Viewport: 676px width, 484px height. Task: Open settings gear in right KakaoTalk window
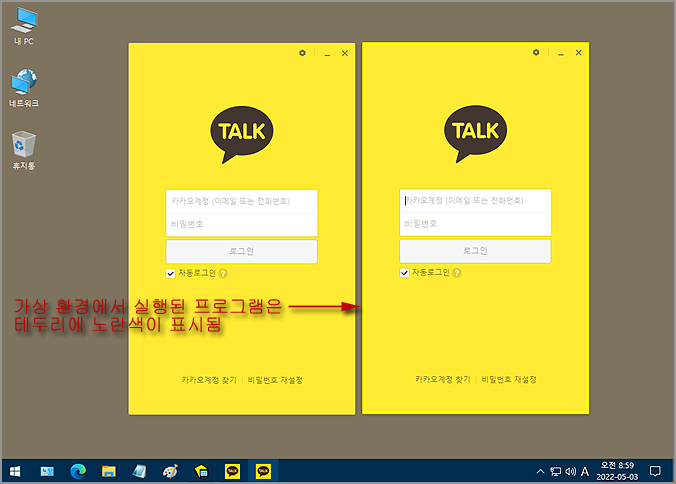tap(536, 52)
